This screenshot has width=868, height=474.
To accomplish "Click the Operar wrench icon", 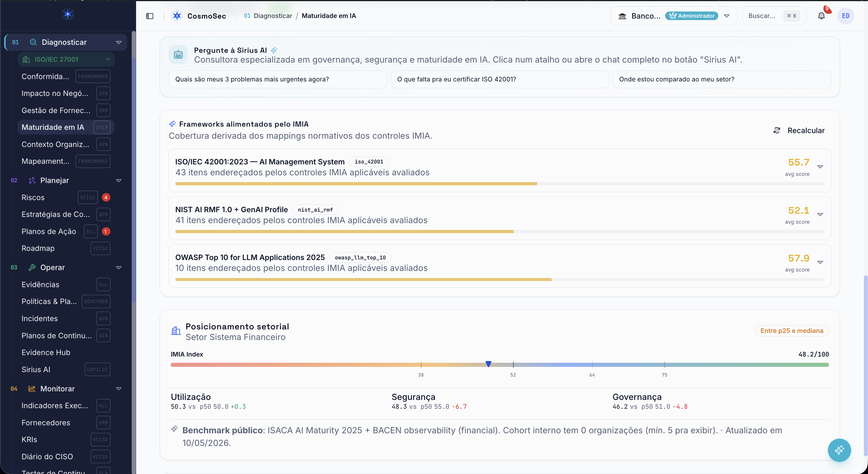I will (x=32, y=267).
